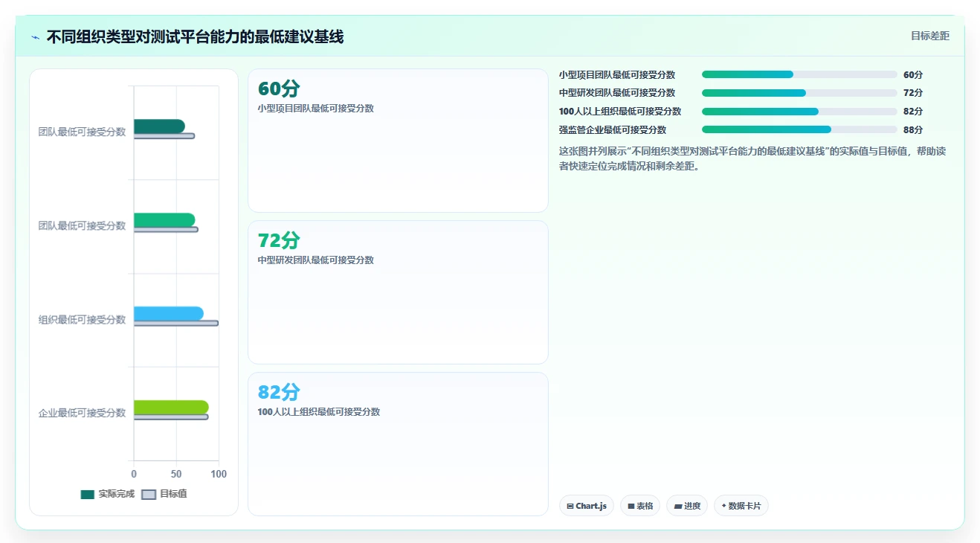Click the 88分 value in progress list

[913, 130]
